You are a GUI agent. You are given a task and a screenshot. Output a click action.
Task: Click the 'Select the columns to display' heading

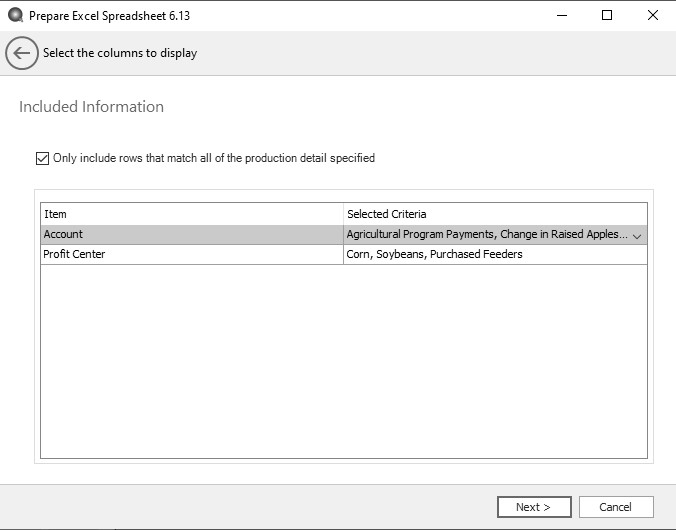point(120,54)
